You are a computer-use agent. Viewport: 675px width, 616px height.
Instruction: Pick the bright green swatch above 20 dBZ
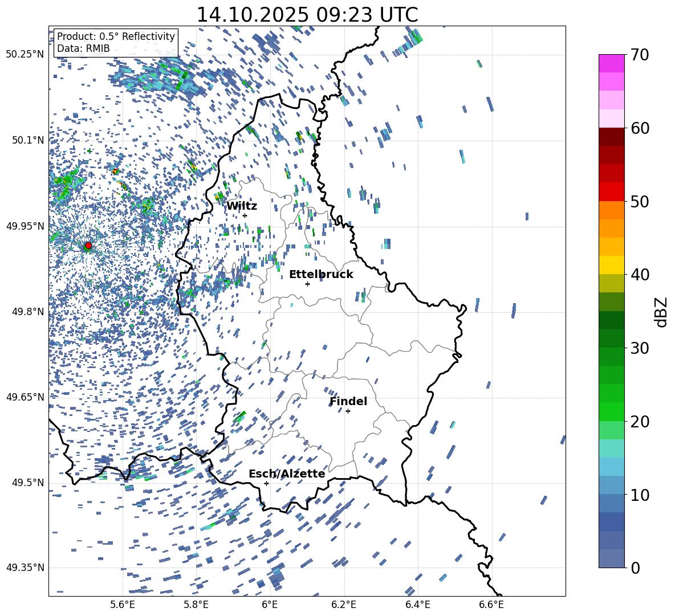pyautogui.click(x=611, y=411)
